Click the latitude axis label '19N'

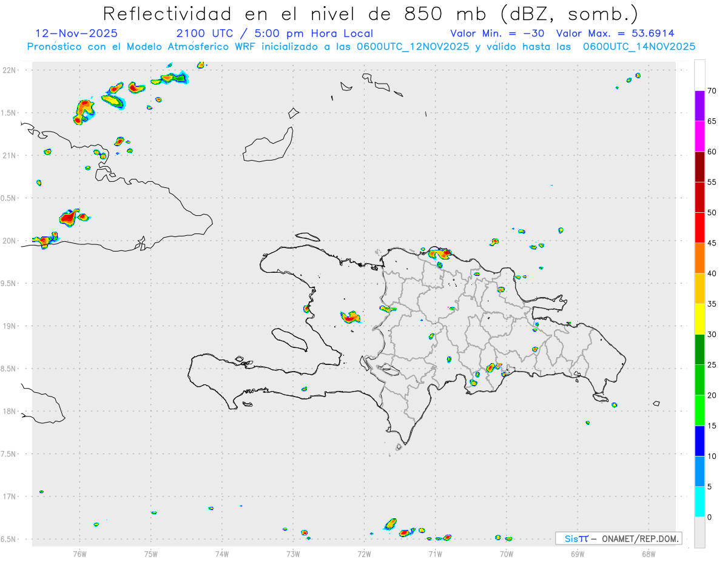tap(10, 326)
